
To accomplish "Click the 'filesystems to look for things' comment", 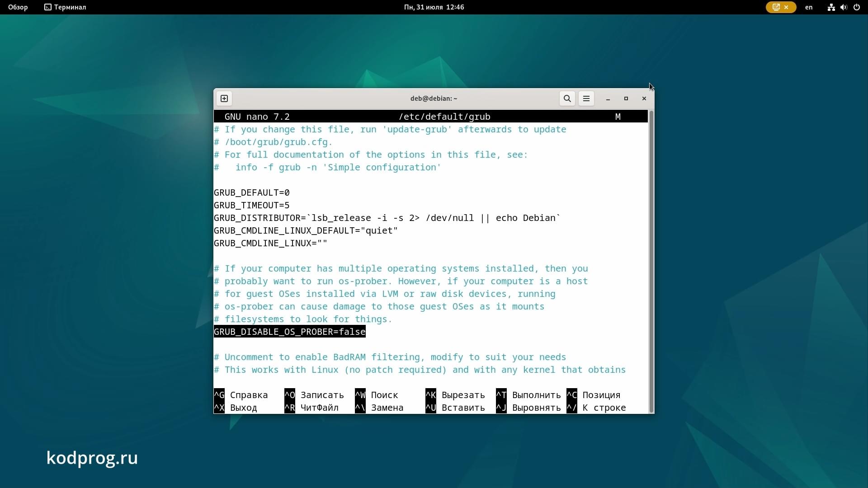I will click(303, 319).
